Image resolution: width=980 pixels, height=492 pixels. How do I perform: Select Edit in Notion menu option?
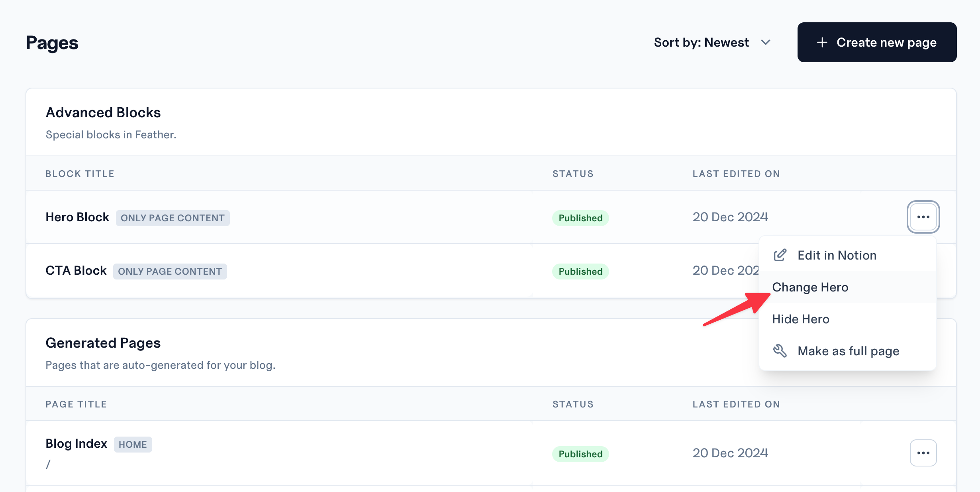837,255
